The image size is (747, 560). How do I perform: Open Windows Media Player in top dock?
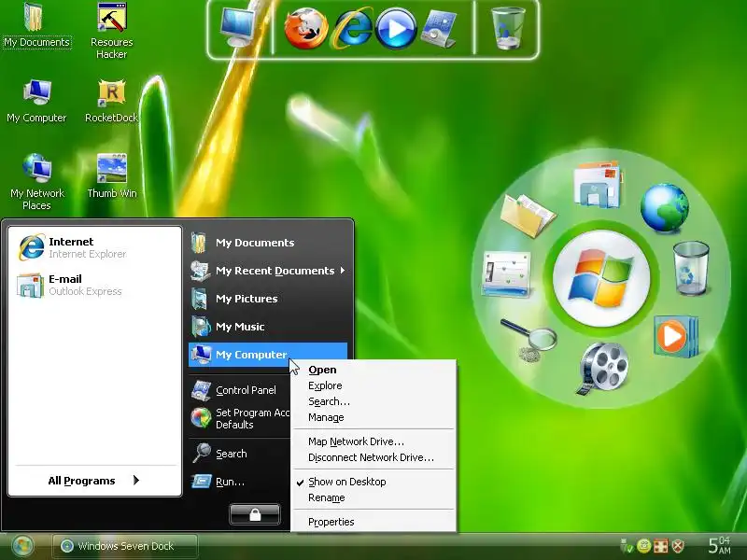396,29
